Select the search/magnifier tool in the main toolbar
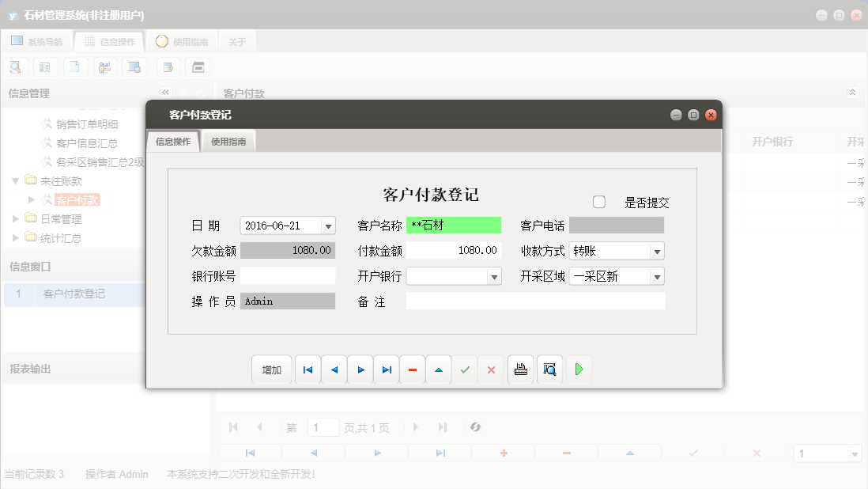Image resolution: width=868 pixels, height=489 pixels. coord(15,66)
